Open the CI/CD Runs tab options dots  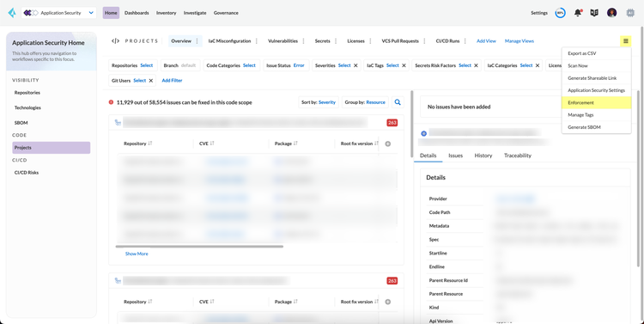465,41
